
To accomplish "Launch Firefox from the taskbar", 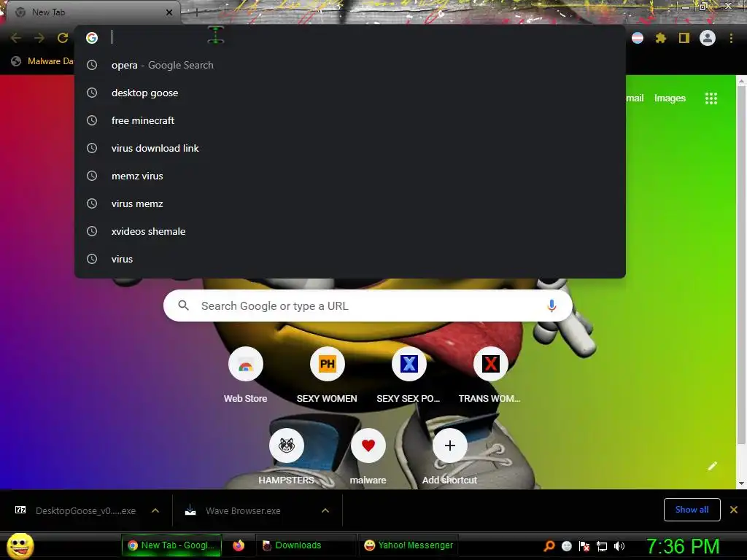I will click(x=239, y=545).
